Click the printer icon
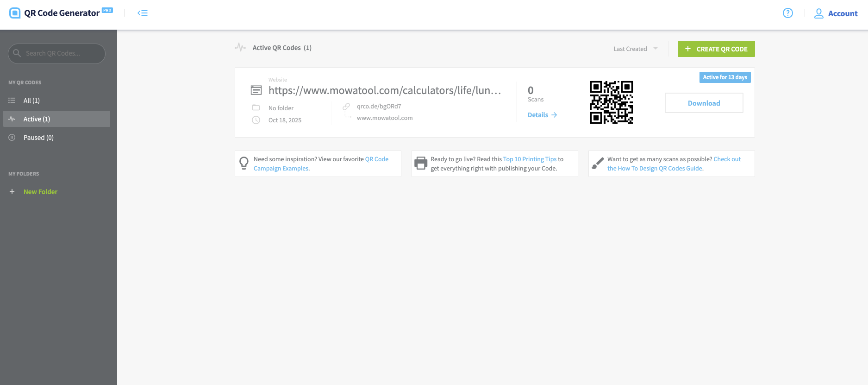868x385 pixels. click(x=421, y=163)
